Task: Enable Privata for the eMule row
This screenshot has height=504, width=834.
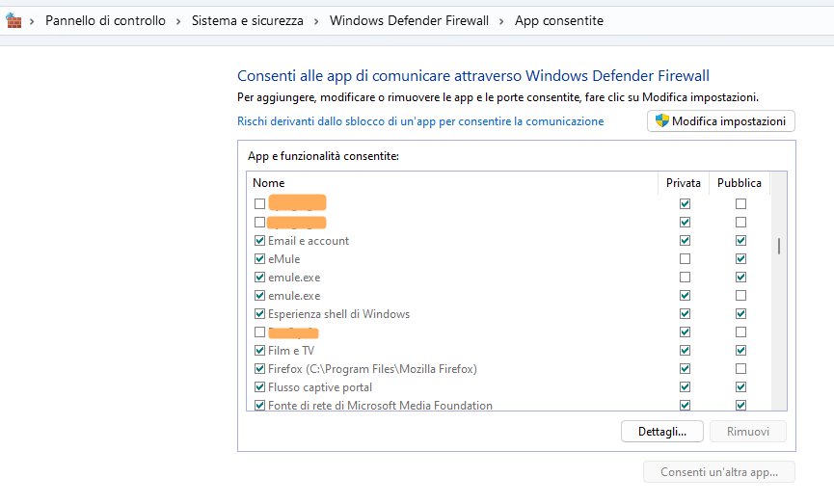Action: coord(686,259)
